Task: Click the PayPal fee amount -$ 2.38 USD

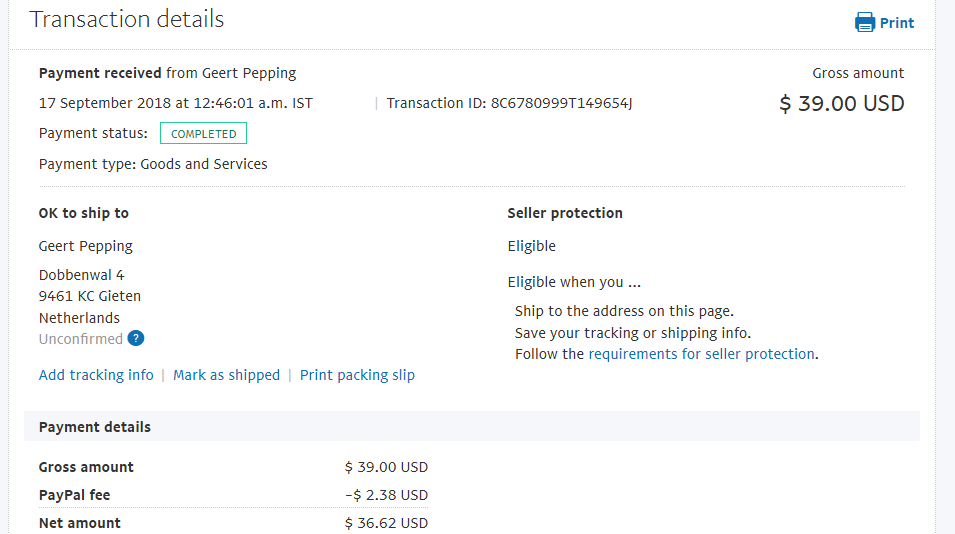Action: click(x=387, y=495)
